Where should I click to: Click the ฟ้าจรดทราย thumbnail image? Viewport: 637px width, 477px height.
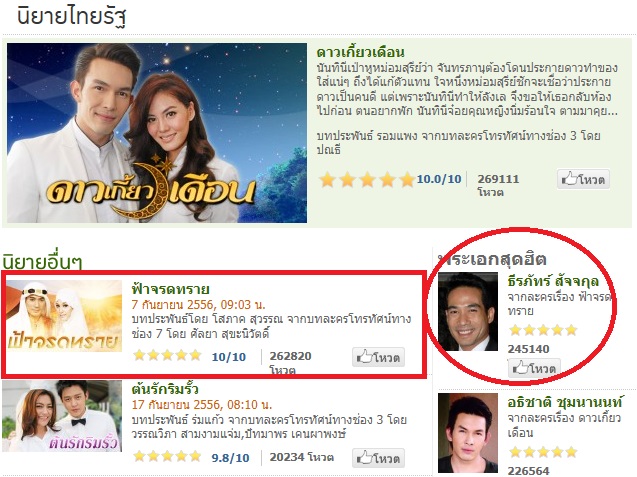(64, 316)
